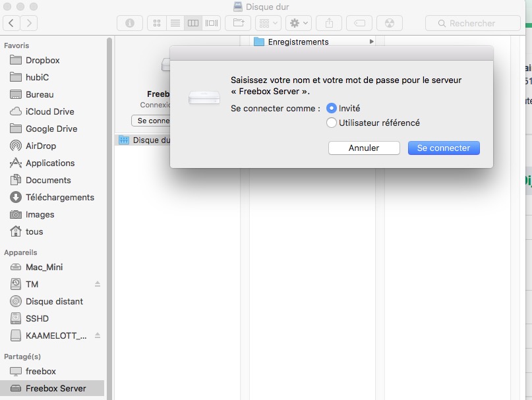Viewport: 532px width, 400px height.
Task: Select the Disque dur share row
Action: click(x=142, y=140)
